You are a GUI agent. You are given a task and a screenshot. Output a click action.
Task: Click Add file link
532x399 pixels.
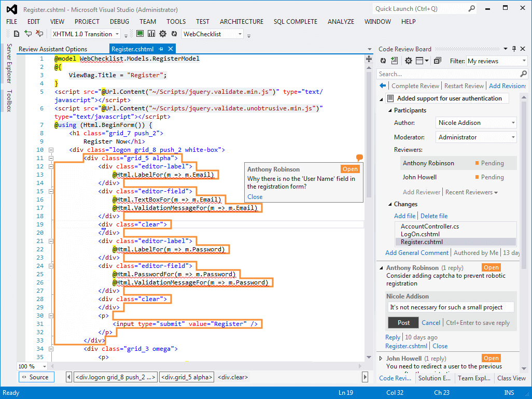[404, 216]
